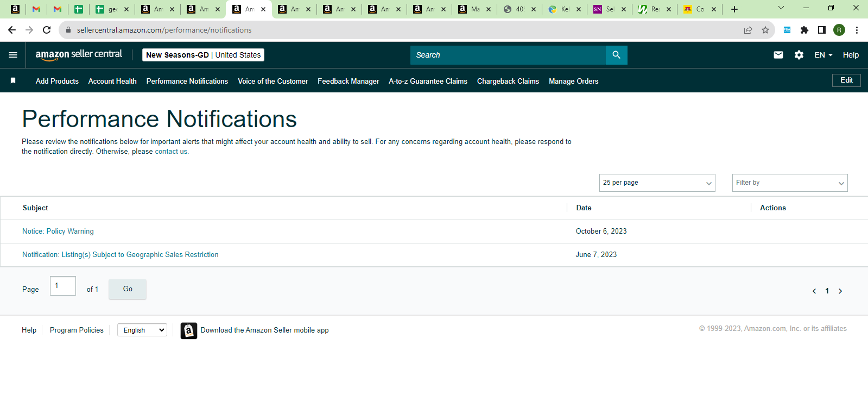Click the 'contact us' link
This screenshot has width=868, height=413.
coord(171,152)
